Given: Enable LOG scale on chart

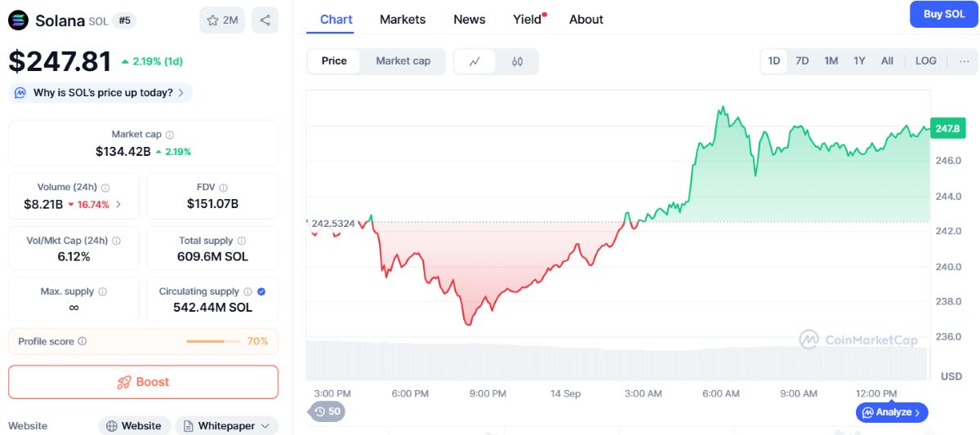Looking at the screenshot, I should point(926,61).
